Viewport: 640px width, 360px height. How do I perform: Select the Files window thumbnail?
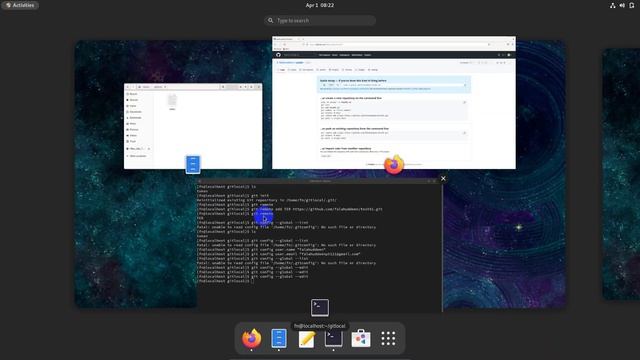point(193,126)
